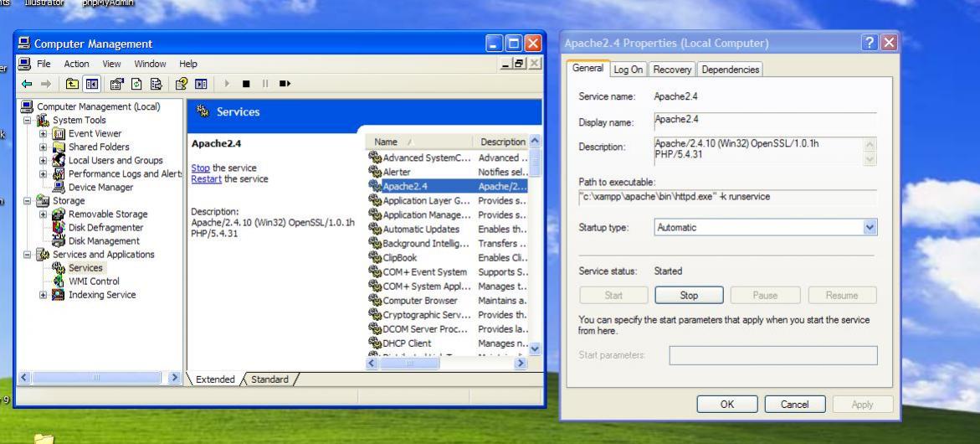Click the Export List toolbar icon
980x444 pixels.
156,84
